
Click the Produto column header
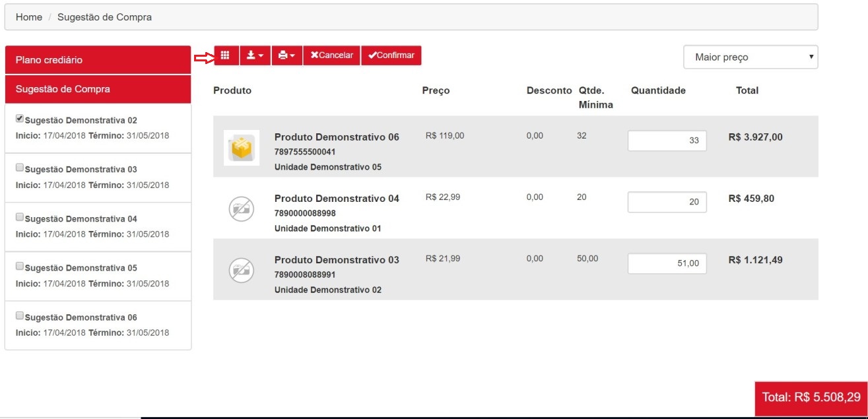[x=232, y=90]
